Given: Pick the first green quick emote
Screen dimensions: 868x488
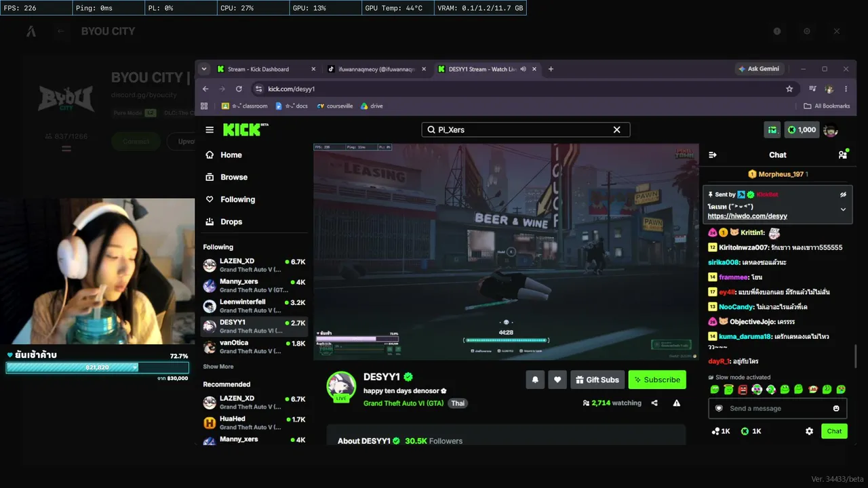Looking at the screenshot, I should [714, 390].
